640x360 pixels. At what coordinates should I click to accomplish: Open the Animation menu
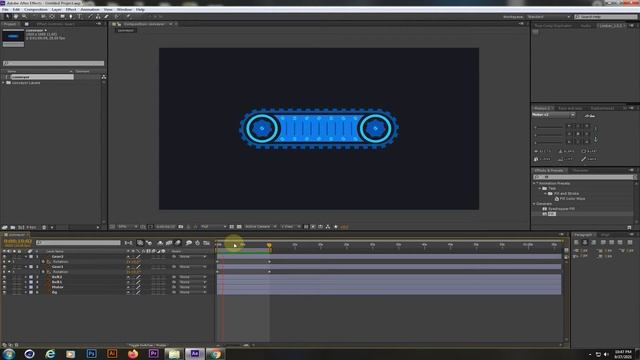(90, 9)
